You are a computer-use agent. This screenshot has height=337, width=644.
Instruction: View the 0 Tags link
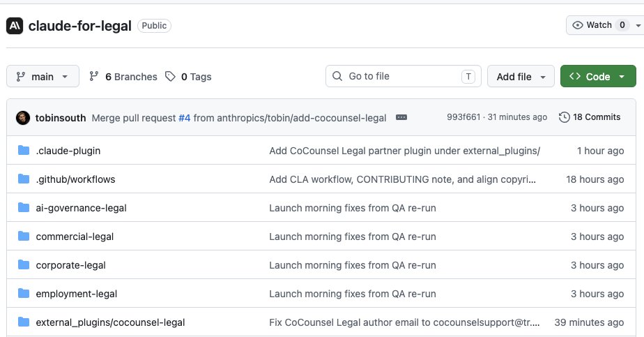click(197, 77)
